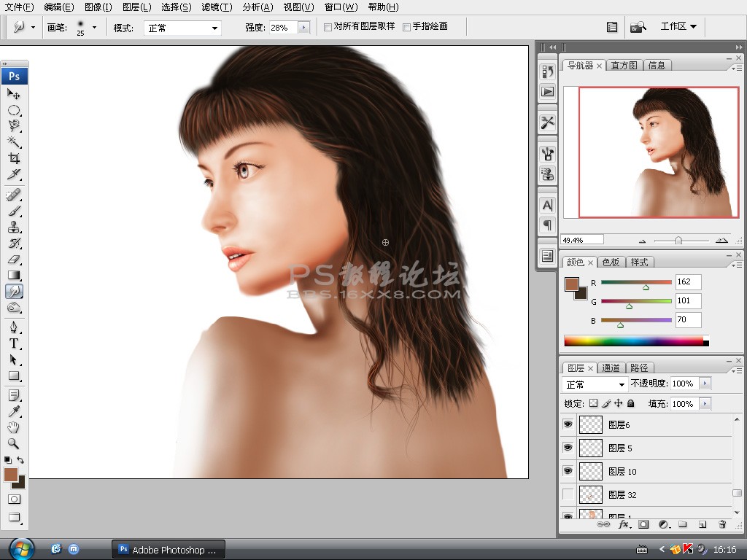The image size is (747, 560).
Task: Click the R red channel slider
Action: pyautogui.click(x=636, y=282)
